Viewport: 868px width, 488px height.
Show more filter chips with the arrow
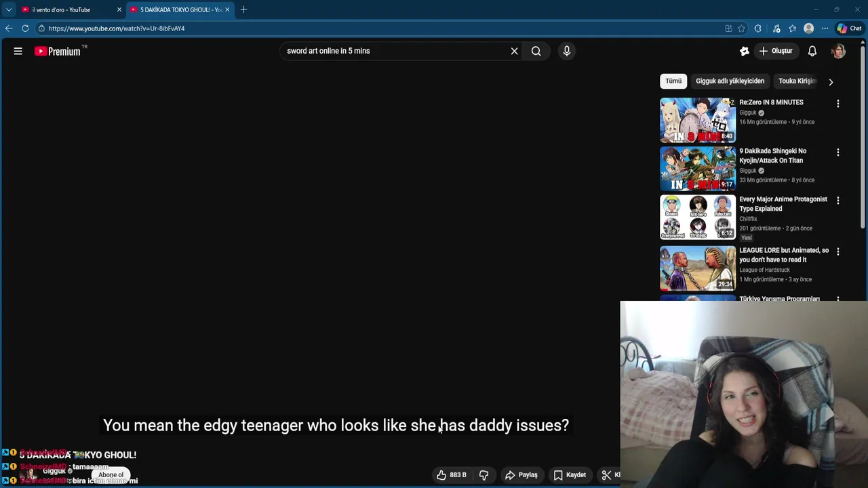point(831,82)
